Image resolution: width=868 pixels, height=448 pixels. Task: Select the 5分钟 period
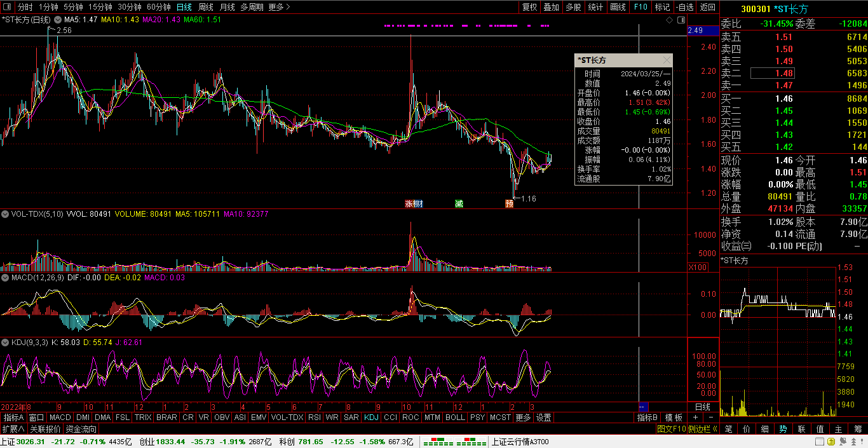coord(74,7)
